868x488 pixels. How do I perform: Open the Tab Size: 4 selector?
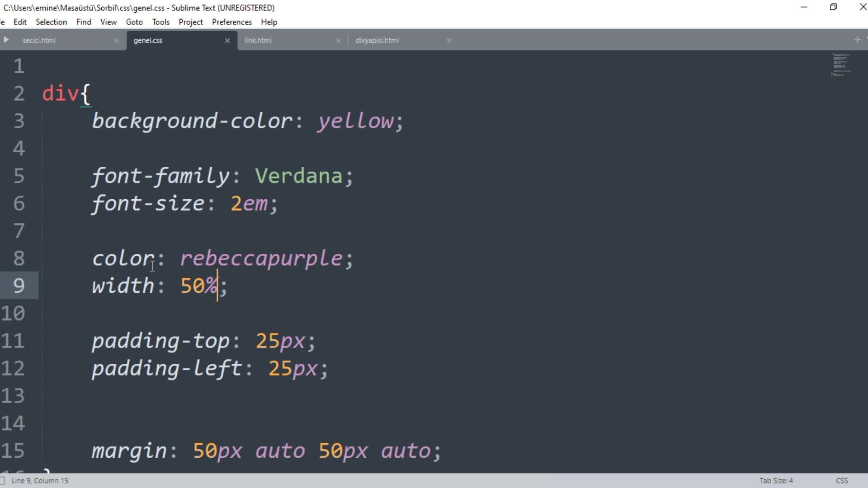click(776, 480)
